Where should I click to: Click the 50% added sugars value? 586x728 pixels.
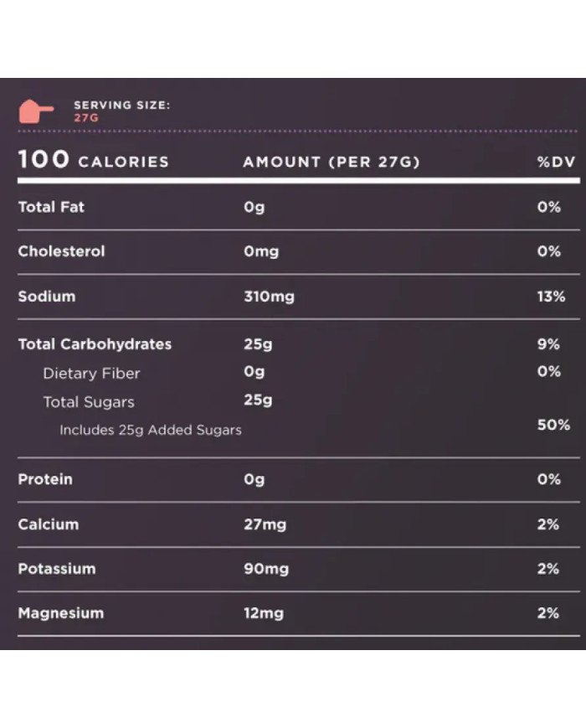point(553,425)
